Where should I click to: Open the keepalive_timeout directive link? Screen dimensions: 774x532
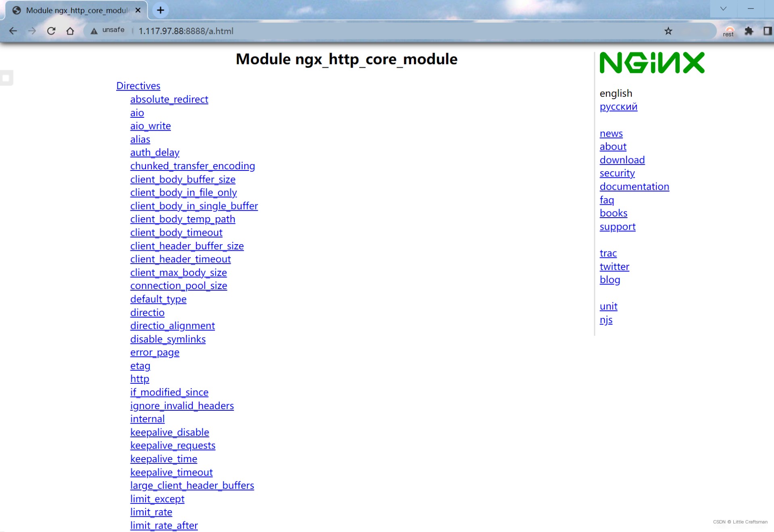click(171, 472)
